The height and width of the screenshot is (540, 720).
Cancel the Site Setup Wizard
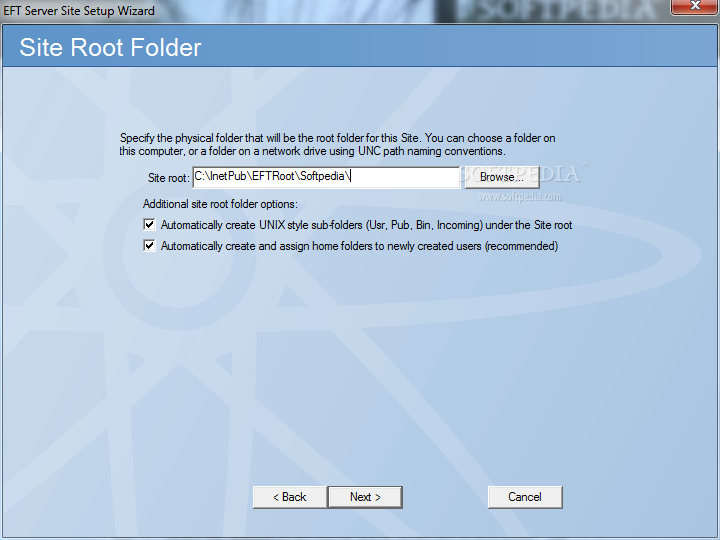(525, 497)
